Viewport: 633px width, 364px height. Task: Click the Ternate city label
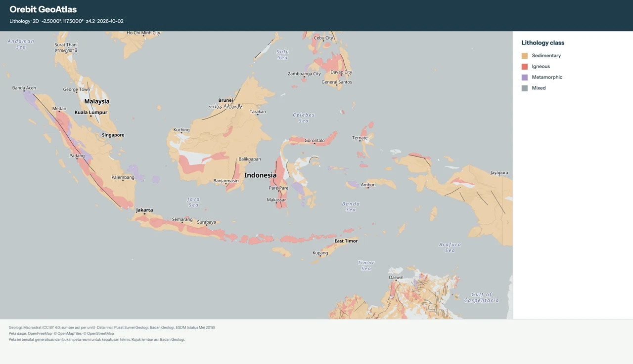pos(360,138)
